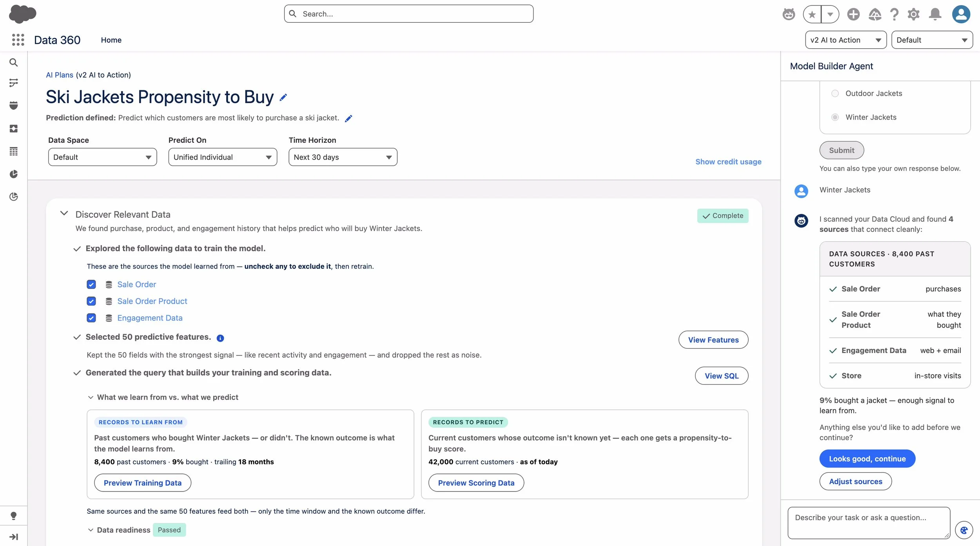This screenshot has width=980, height=546.
Task: Click the agent chat message input
Action: click(x=869, y=523)
